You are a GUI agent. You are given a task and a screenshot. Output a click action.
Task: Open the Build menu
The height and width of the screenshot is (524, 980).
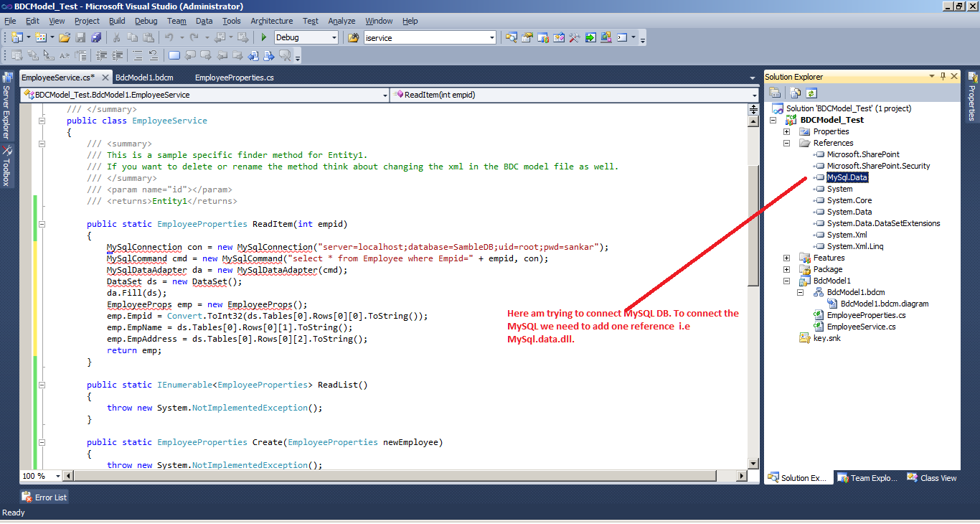pos(117,21)
